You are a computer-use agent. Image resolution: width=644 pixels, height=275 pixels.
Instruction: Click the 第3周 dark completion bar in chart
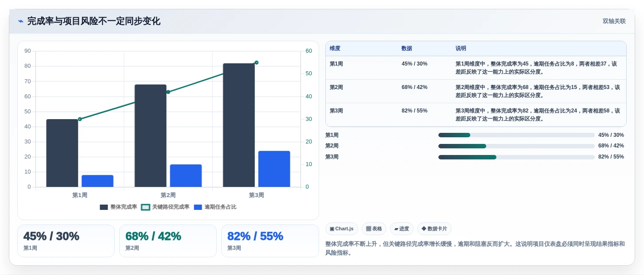pos(239,125)
